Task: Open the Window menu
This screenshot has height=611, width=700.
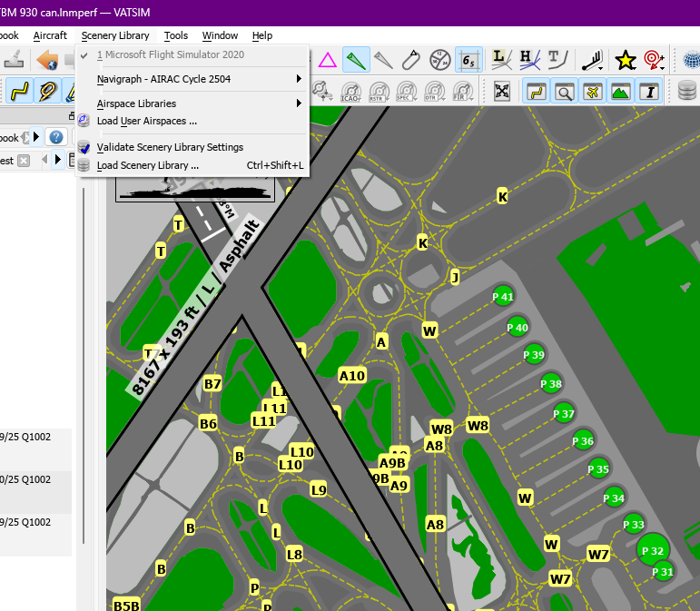Action: coord(220,35)
